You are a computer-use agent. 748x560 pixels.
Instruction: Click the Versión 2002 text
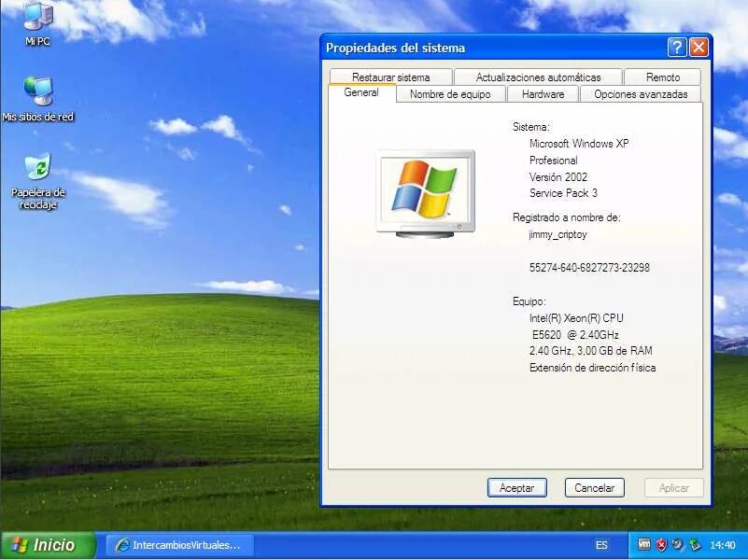point(558,176)
